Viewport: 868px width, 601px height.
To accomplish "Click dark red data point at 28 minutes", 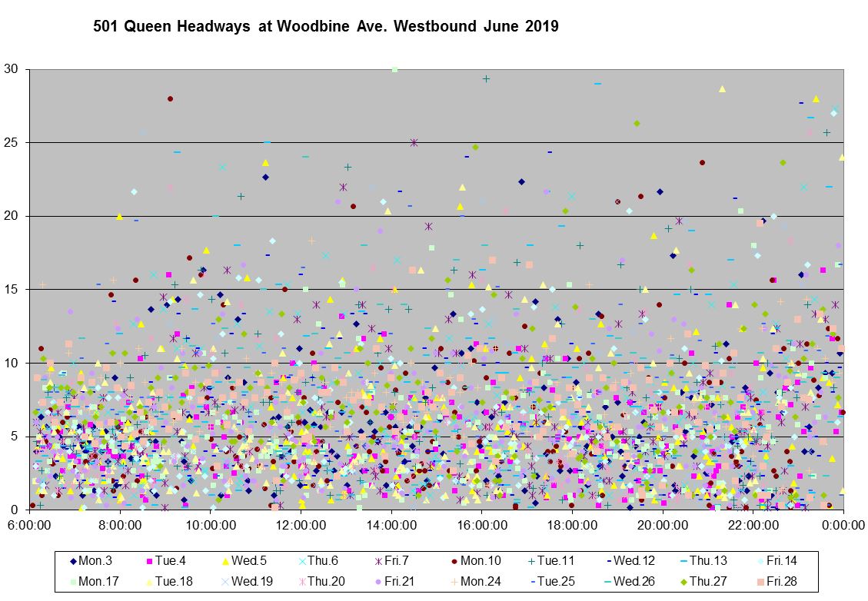I will (170, 98).
